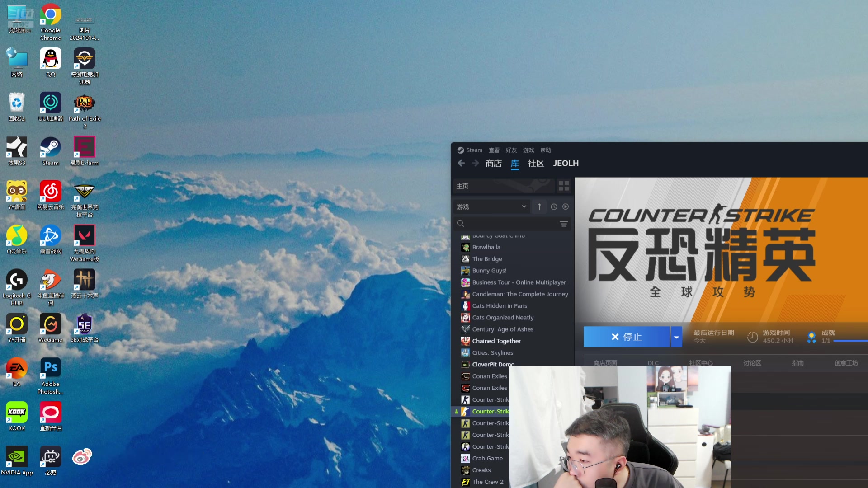This screenshot has height=488, width=868.
Task: Select Crab Game in library
Action: (x=482, y=458)
